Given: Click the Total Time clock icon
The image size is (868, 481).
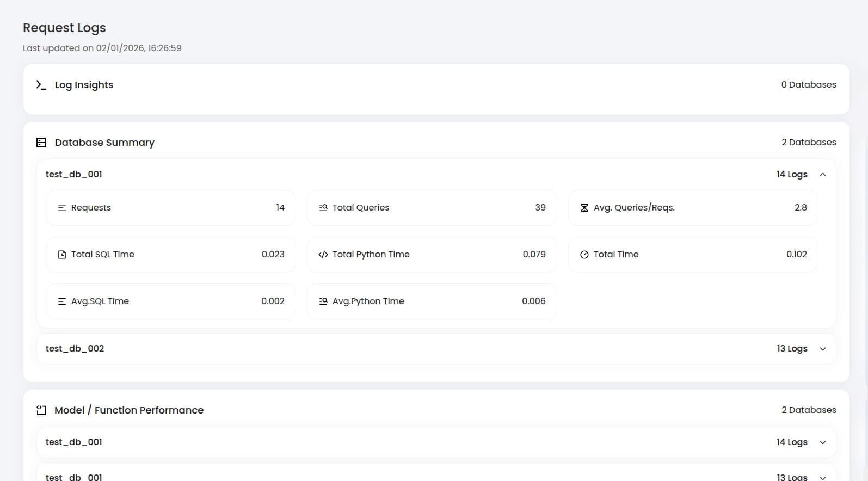Looking at the screenshot, I should pyautogui.click(x=584, y=255).
